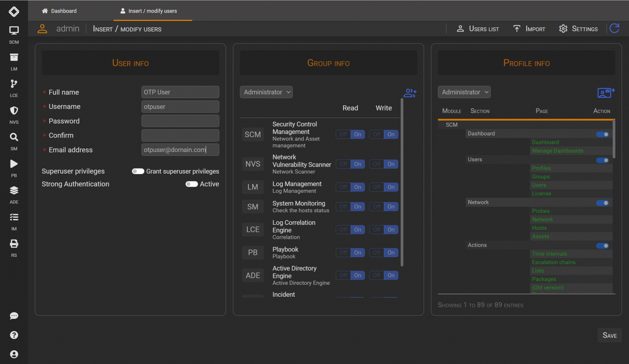Switch to the Dashboard tab

click(x=59, y=10)
